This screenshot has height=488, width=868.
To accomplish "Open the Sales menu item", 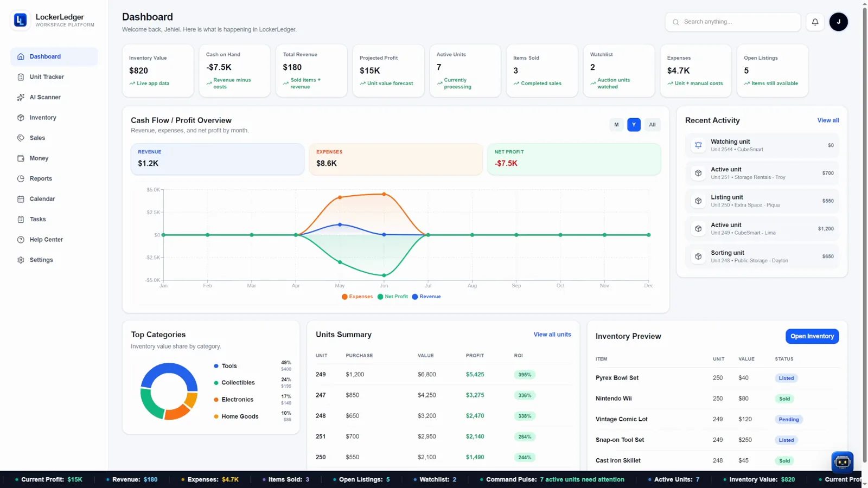I will coord(54,138).
